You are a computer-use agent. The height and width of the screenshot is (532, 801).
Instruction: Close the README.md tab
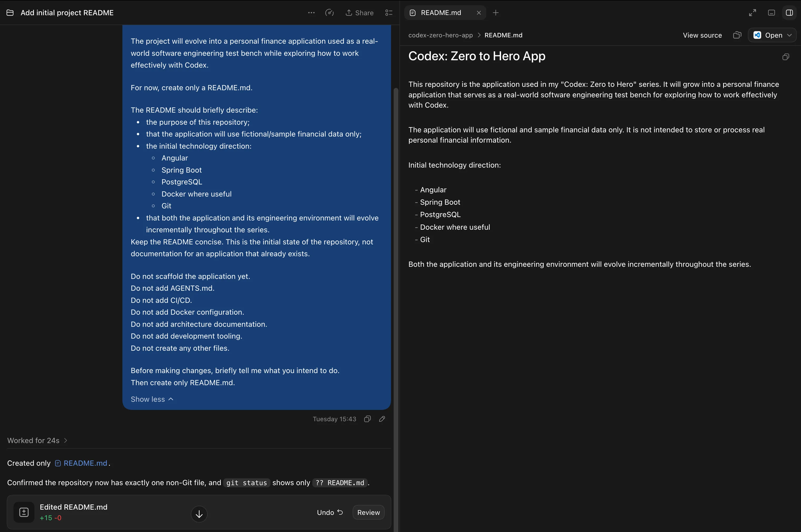pyautogui.click(x=479, y=13)
